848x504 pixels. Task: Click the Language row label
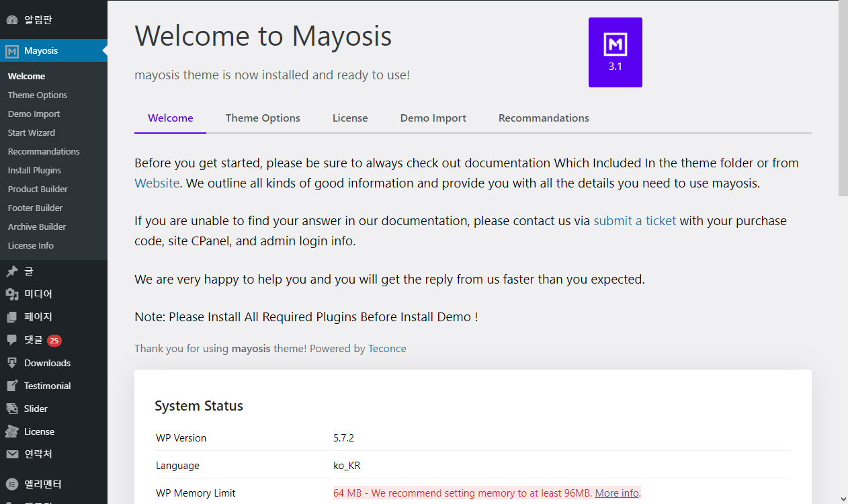tap(177, 466)
